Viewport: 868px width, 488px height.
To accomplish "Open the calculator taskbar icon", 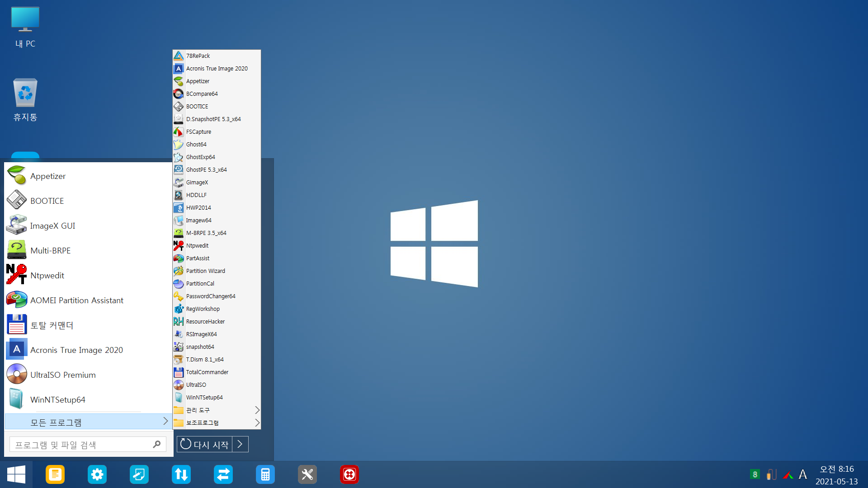I will [x=265, y=474].
